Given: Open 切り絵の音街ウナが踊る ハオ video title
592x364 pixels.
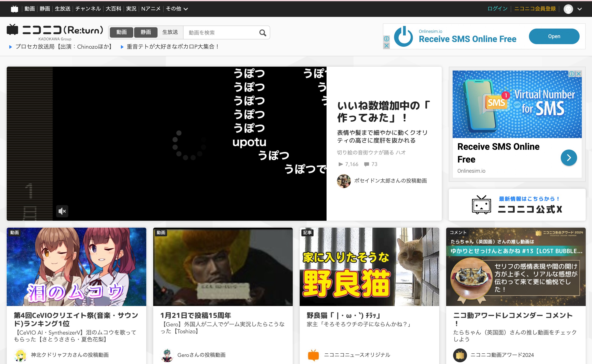Looking at the screenshot, I should [x=371, y=152].
